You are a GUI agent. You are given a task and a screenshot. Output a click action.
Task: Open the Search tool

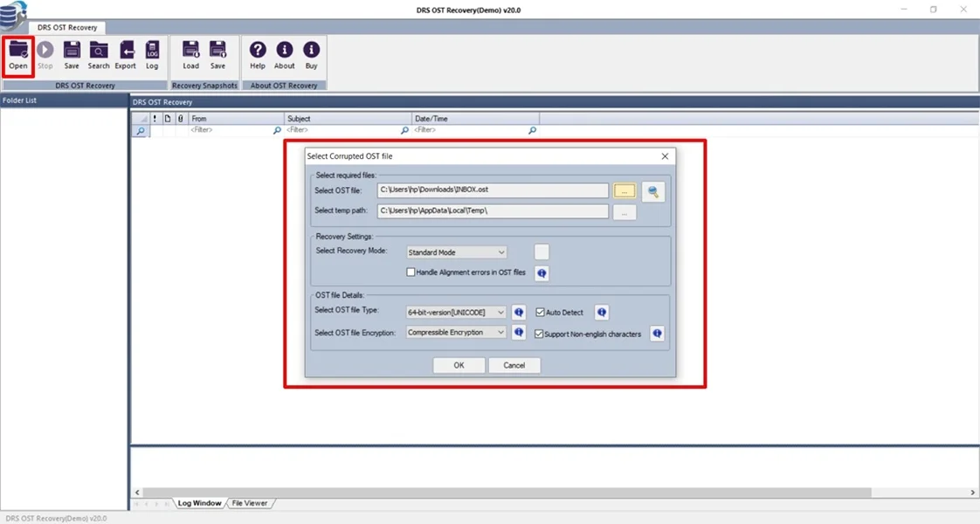[99, 56]
